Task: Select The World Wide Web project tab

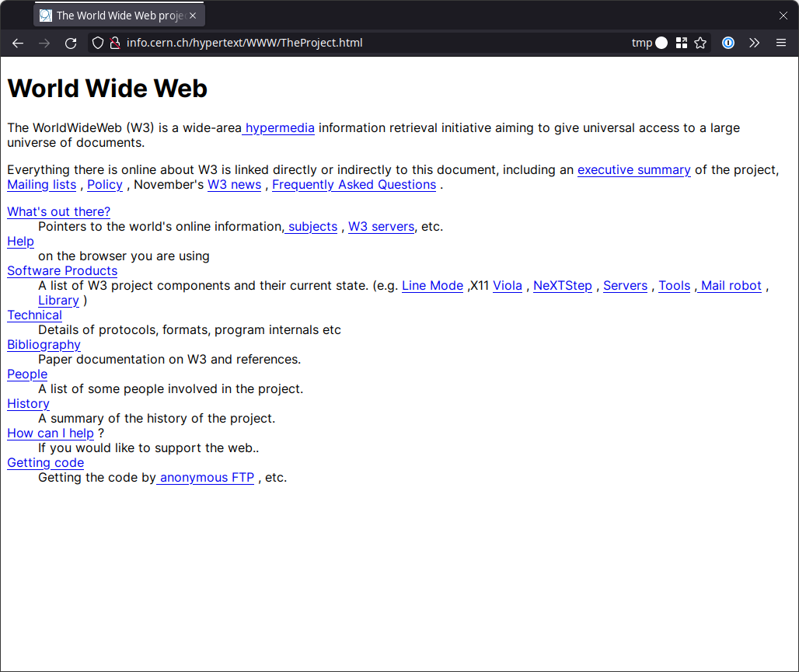Action: tap(119, 16)
